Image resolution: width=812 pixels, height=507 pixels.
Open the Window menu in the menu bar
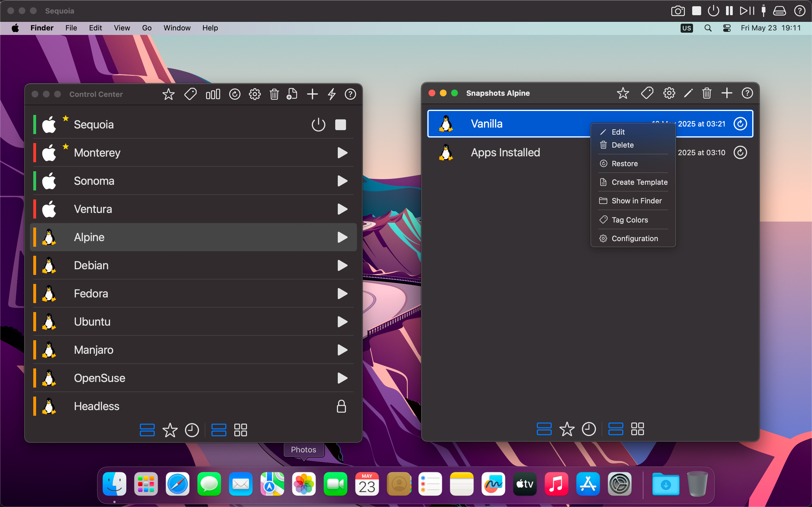[x=177, y=28]
